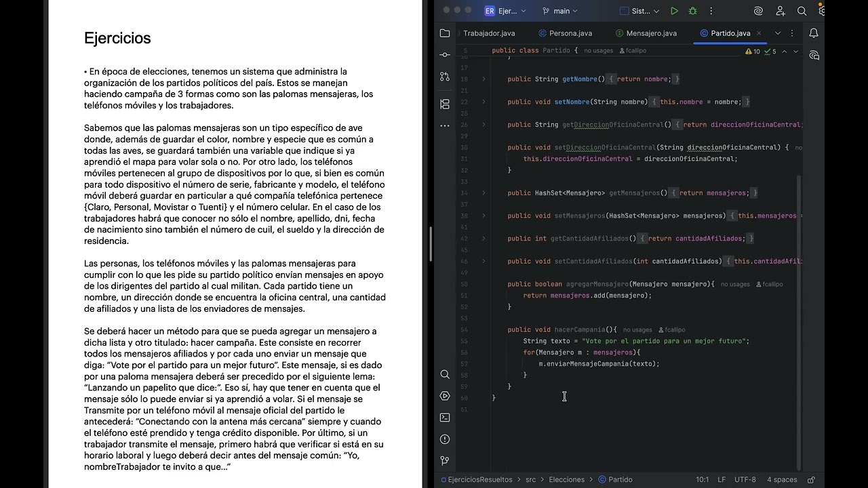Viewport: 868px width, 488px height.
Task: Open the Terminal tool window icon
Action: point(445,418)
